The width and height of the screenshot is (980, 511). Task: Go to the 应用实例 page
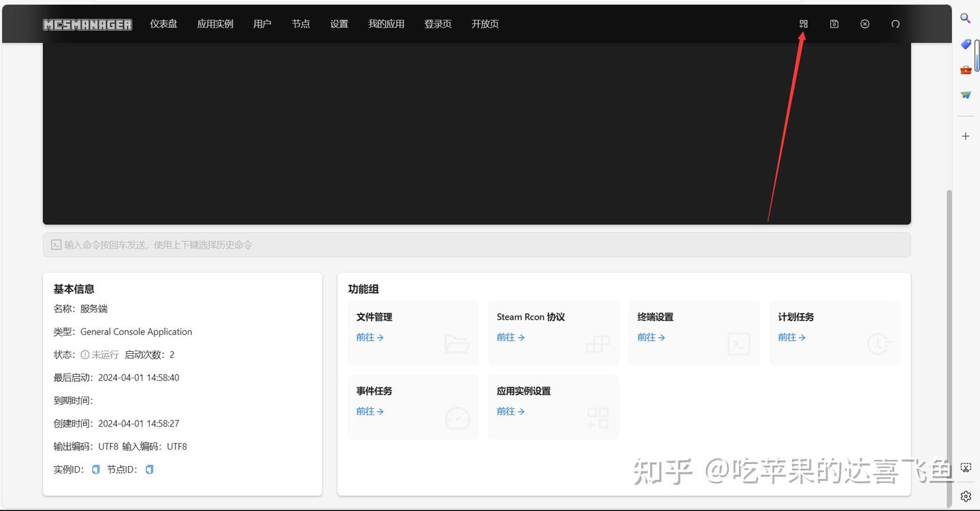coord(215,24)
